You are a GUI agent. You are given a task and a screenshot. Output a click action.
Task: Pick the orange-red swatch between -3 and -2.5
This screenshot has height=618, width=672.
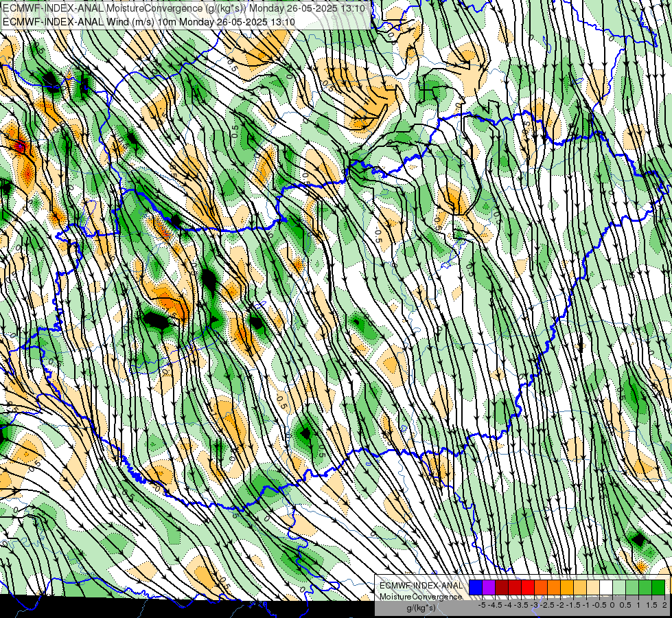pos(541,587)
